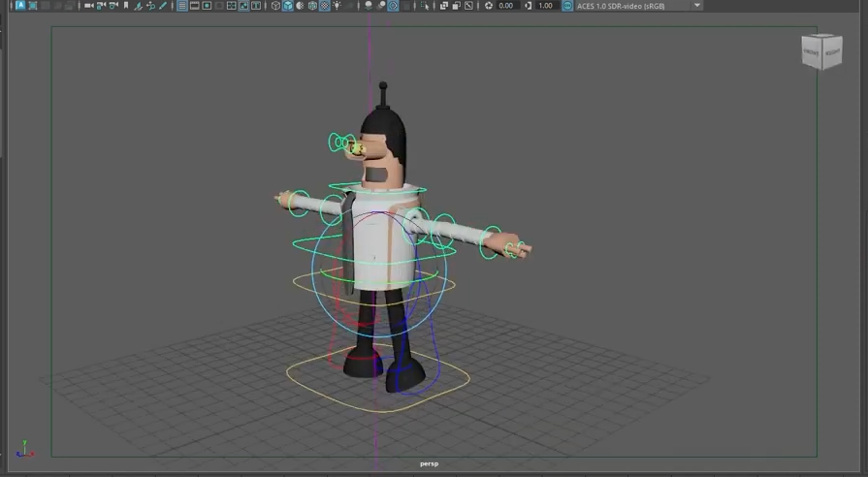
Task: Click the Motion Blur icon
Action: (381, 6)
